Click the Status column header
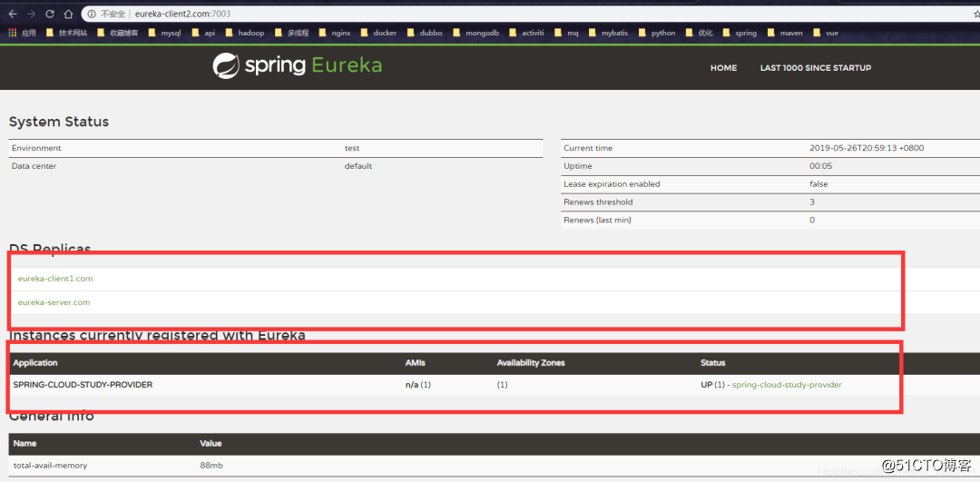The image size is (980, 482). [x=712, y=362]
